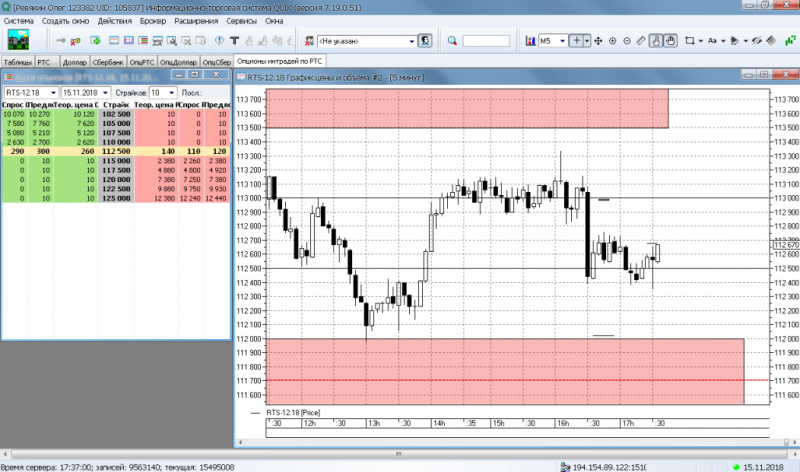
Task: Click the zoom in plus circle icon
Action: [612, 41]
